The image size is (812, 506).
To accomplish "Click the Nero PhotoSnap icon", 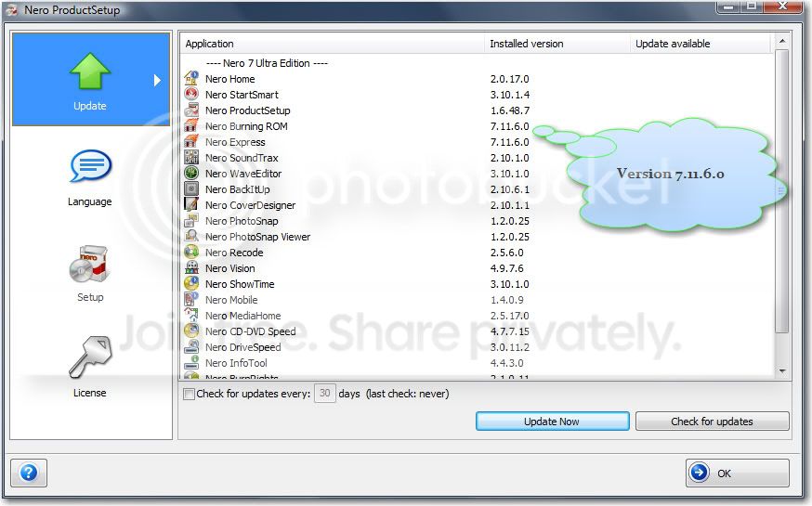I will (191, 220).
